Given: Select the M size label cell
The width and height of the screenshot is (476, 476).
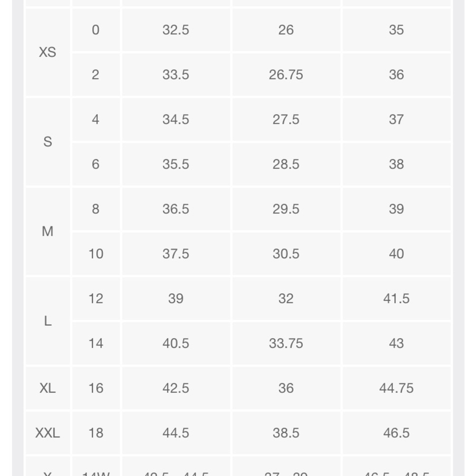Looking at the screenshot, I should (48, 231).
